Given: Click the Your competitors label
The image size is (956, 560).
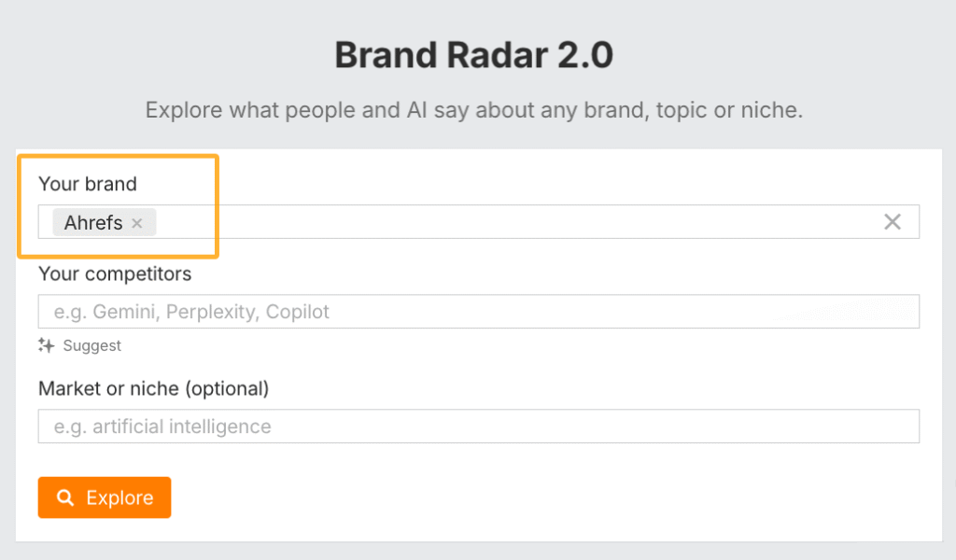Looking at the screenshot, I should pos(114,273).
